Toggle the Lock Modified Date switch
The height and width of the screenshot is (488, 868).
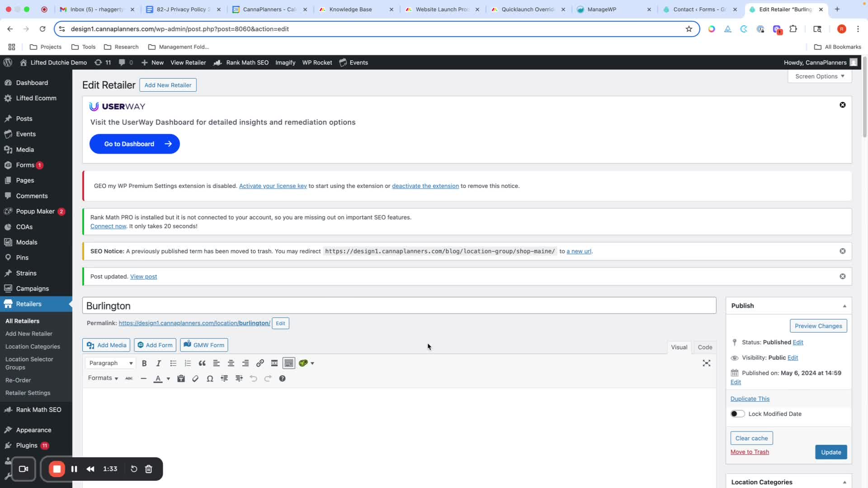[737, 414]
